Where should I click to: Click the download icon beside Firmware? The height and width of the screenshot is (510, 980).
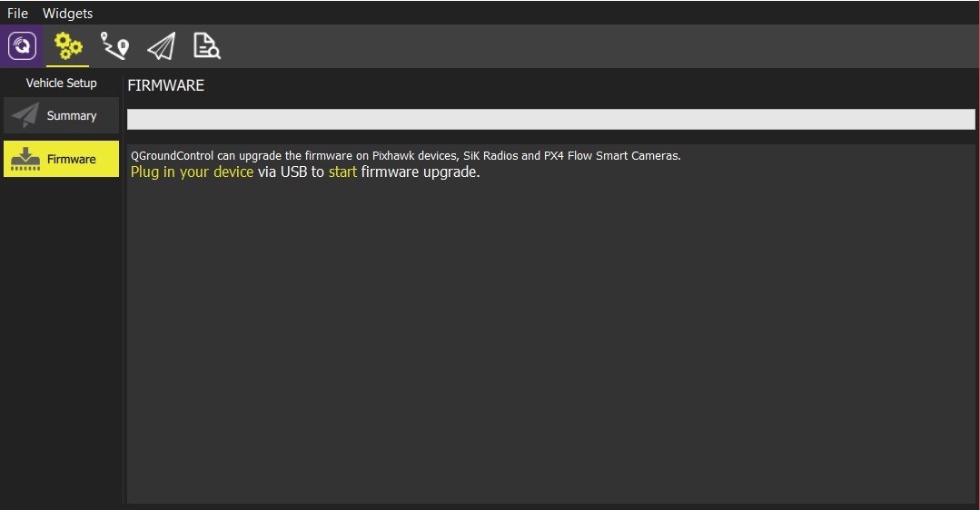click(x=25, y=159)
